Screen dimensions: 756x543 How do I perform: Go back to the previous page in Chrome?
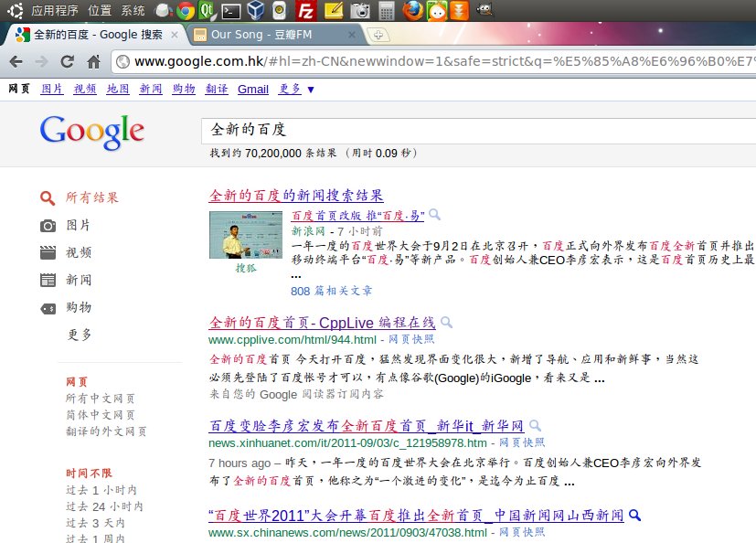[16, 62]
